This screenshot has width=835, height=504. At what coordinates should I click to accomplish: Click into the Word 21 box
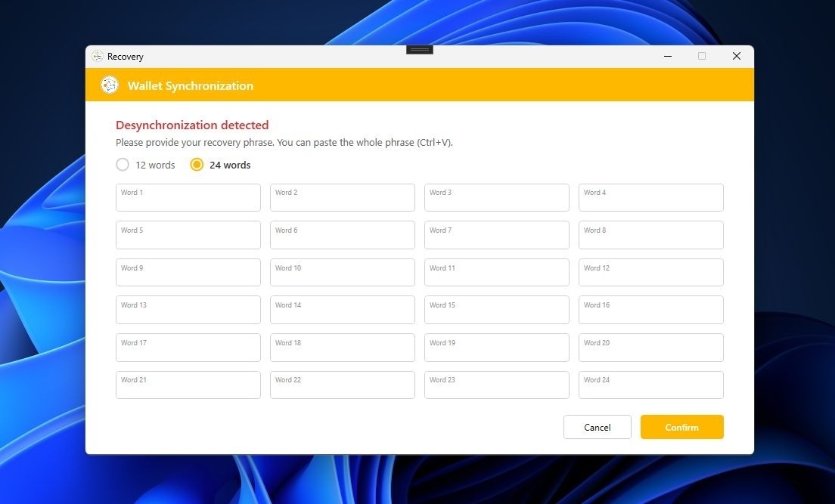(188, 385)
